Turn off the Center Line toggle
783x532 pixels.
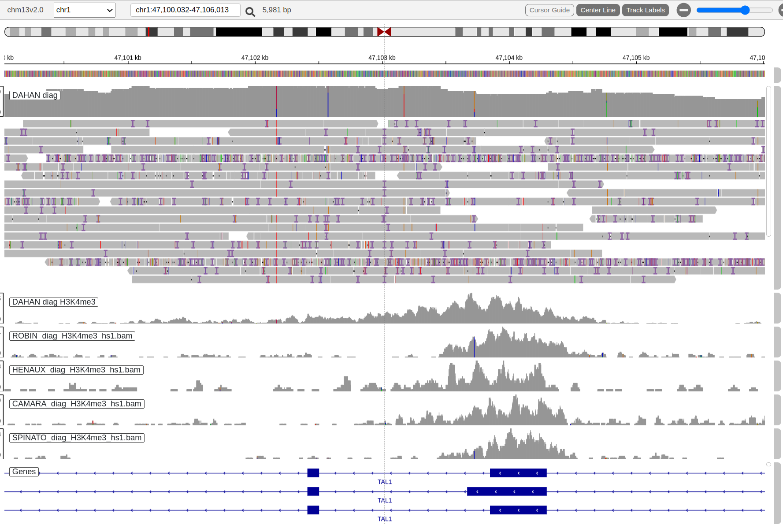pos(597,10)
